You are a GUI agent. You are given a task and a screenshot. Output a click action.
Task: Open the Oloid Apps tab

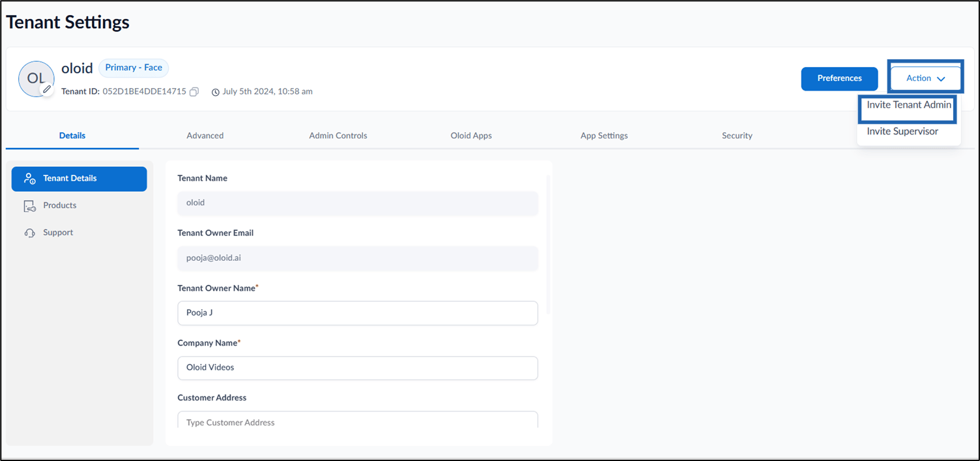[x=471, y=136]
